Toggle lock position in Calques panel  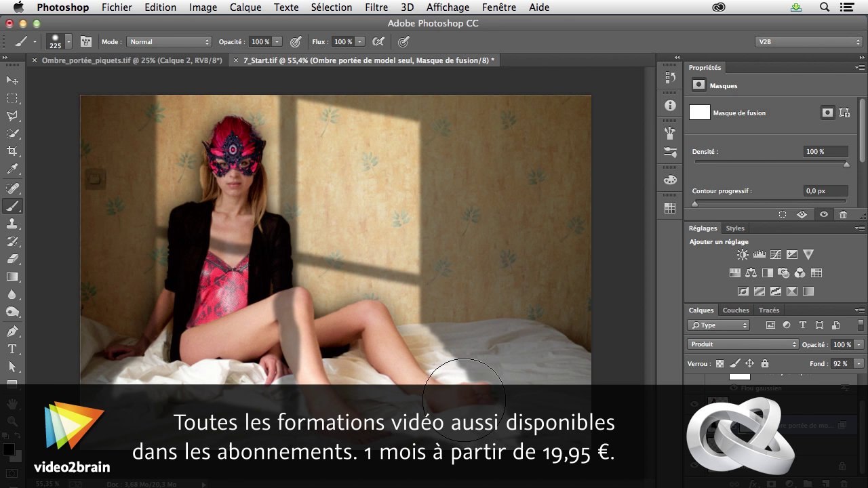coord(750,363)
